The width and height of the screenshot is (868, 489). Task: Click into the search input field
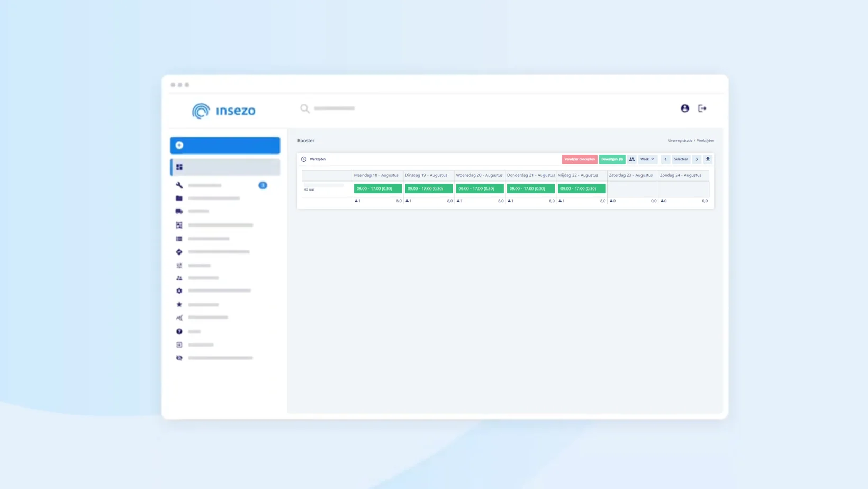[334, 108]
